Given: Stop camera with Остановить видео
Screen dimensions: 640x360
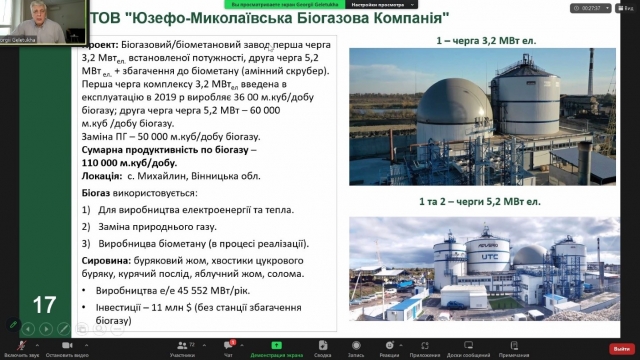Looking at the screenshot, I should click(x=67, y=349).
